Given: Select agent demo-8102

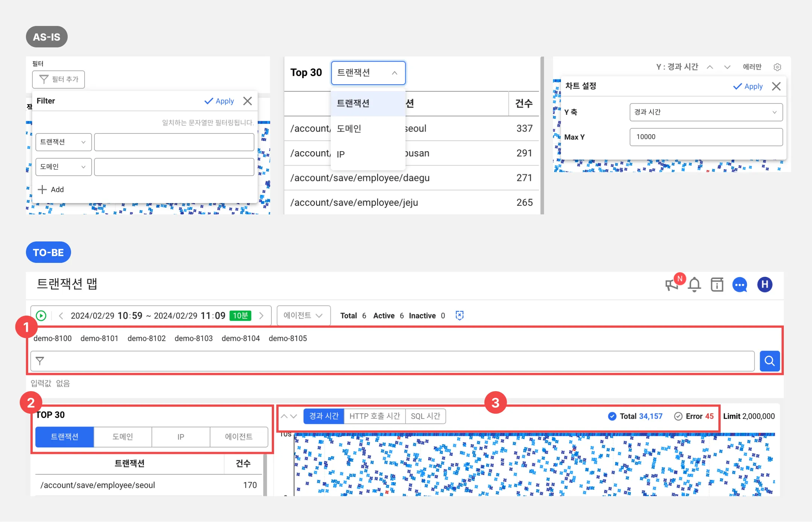Looking at the screenshot, I should point(147,338).
